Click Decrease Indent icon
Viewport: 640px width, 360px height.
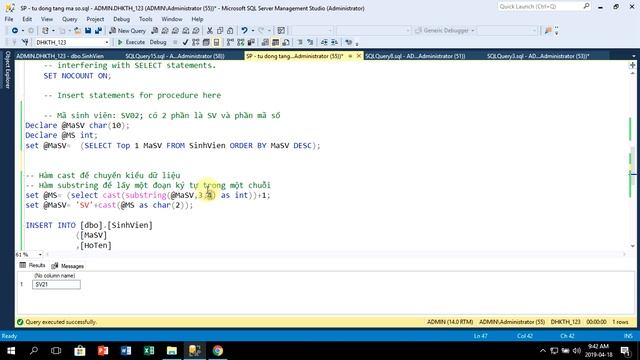(324, 42)
